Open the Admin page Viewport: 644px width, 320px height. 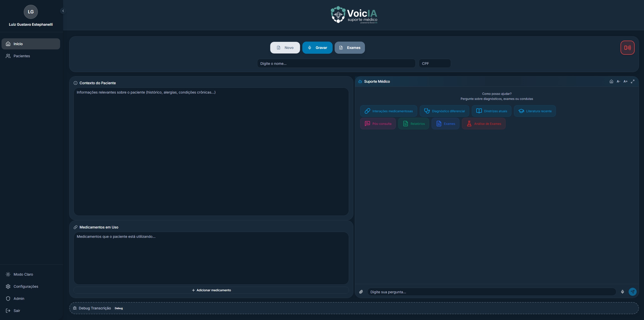click(x=31, y=299)
